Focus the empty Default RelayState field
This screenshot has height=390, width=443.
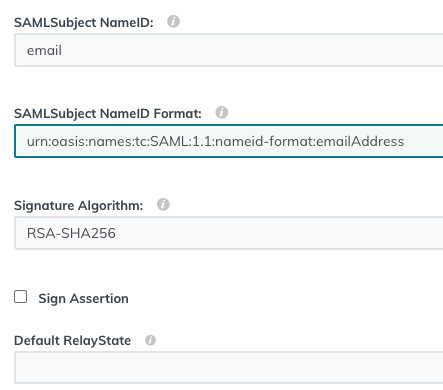coord(229,367)
